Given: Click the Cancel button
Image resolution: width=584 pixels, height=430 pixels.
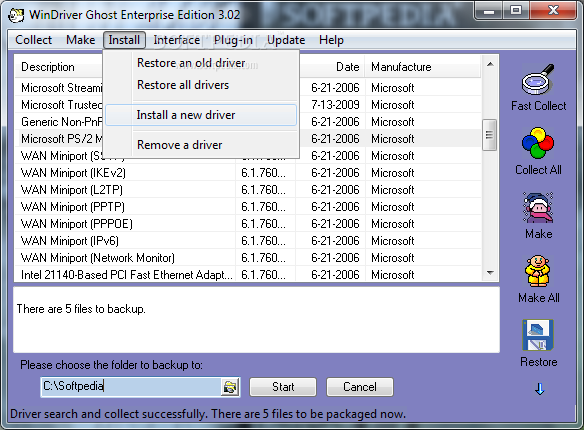Looking at the screenshot, I should click(x=360, y=387).
